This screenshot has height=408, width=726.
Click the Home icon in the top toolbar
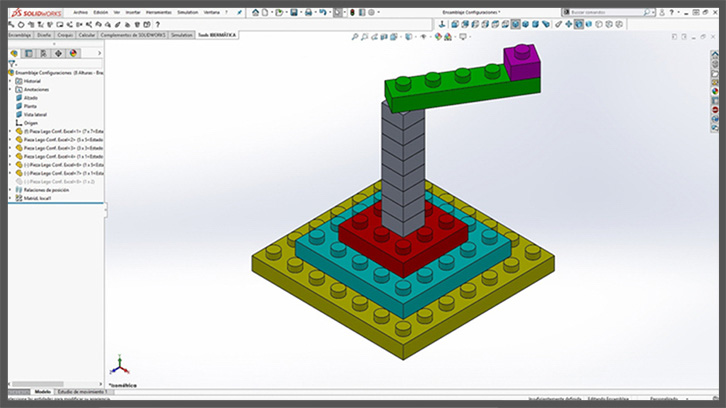click(256, 12)
